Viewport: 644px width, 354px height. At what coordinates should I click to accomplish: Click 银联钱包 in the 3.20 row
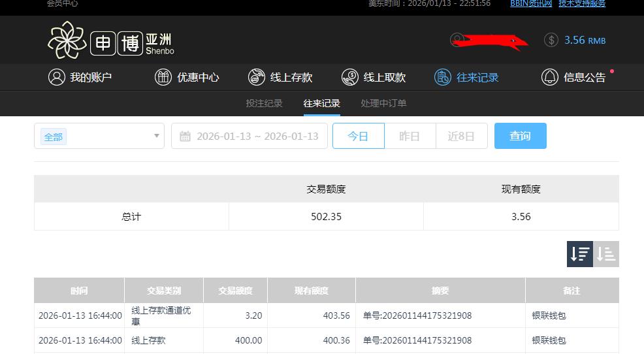click(x=549, y=315)
